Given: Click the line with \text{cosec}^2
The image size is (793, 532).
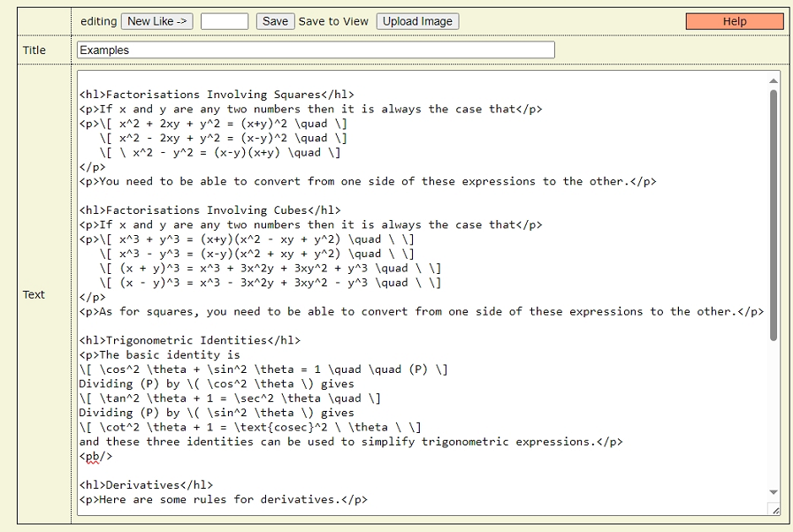Looking at the screenshot, I should pyautogui.click(x=250, y=428).
